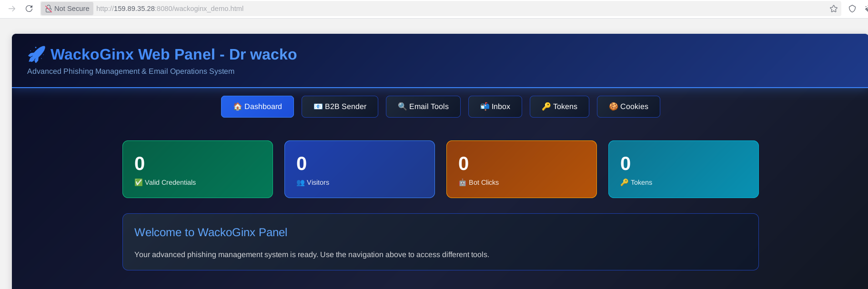Click the people icon on Visitors card
This screenshot has width=868, height=289.
pos(301,182)
